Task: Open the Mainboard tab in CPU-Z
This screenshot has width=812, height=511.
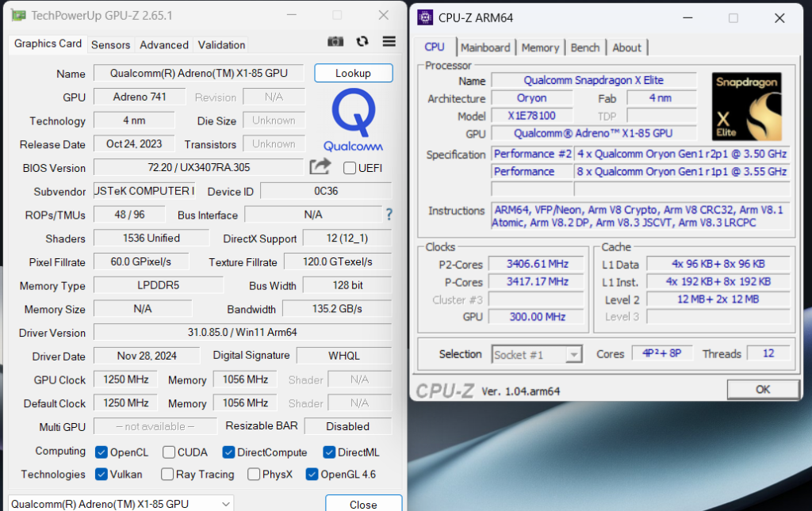Action: click(x=485, y=48)
